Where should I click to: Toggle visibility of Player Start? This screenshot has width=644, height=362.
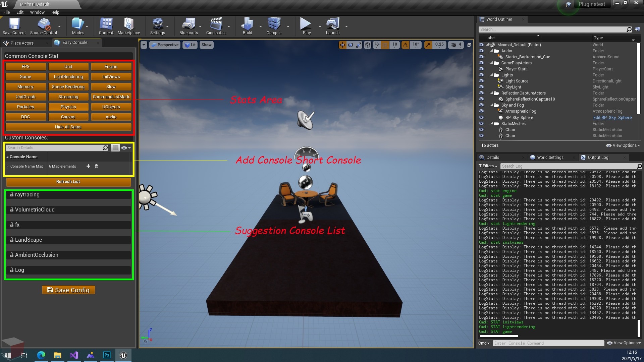click(481, 69)
